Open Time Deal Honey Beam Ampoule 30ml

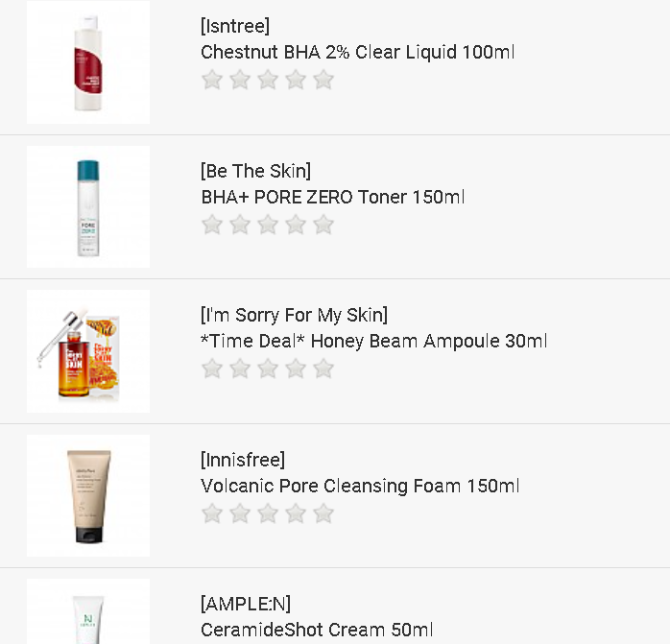pyautogui.click(x=373, y=341)
